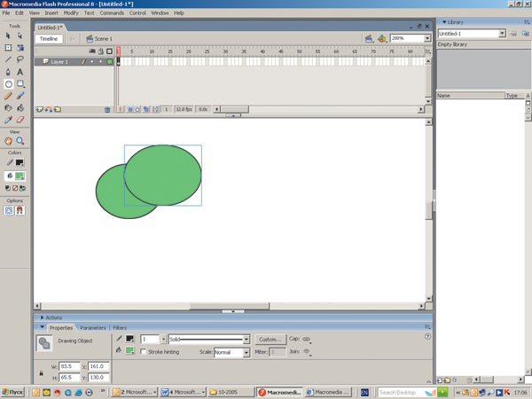Enable the Stroke hinting checkbox
The image size is (532, 399).
click(x=145, y=352)
